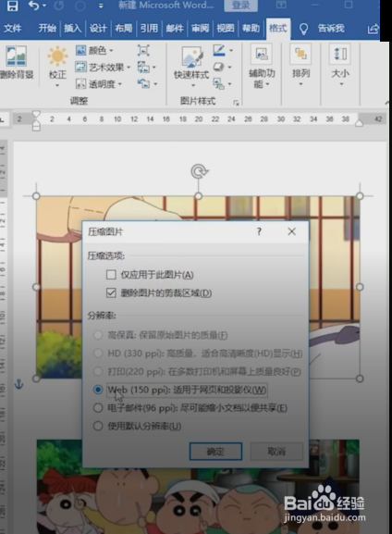Image resolution: width=392 pixels, height=534 pixels.
Task: Open the 快速样式 quick styles gallery
Action: 191,67
